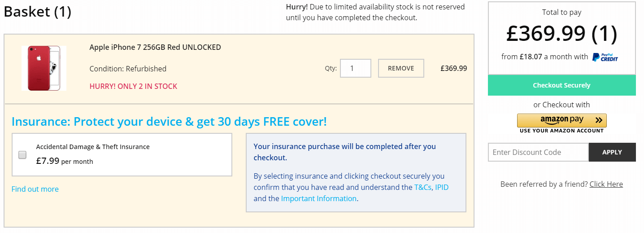Click the PayPal Credit logo
The image size is (644, 233).
tap(605, 57)
